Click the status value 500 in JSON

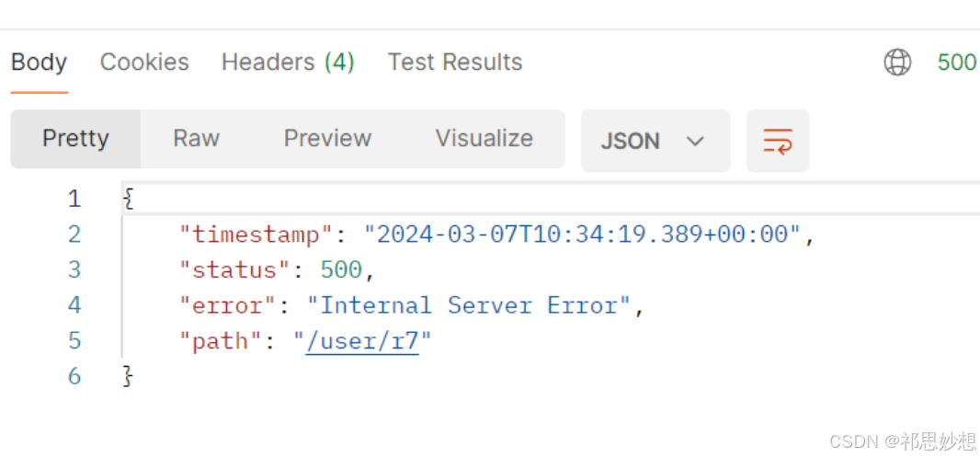pyautogui.click(x=341, y=270)
